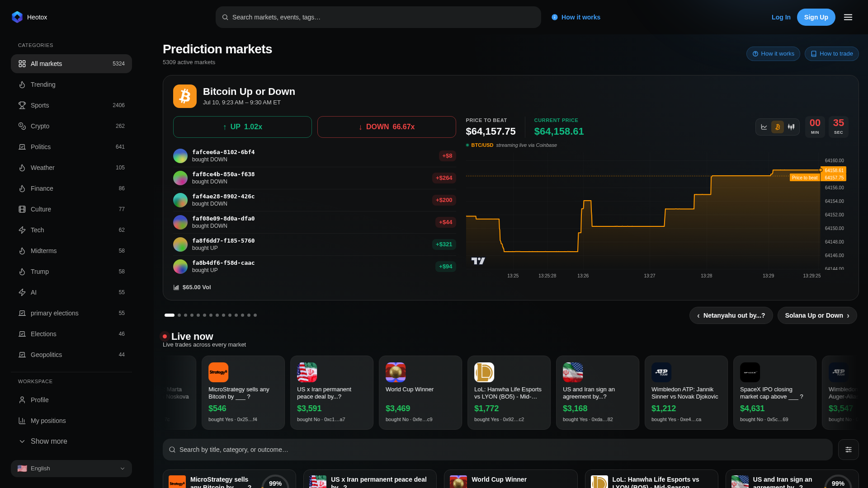Click the Wimbledon ATP Sinner vs Djokovic icon
Viewport: 868px width, 488px height.
click(x=661, y=372)
